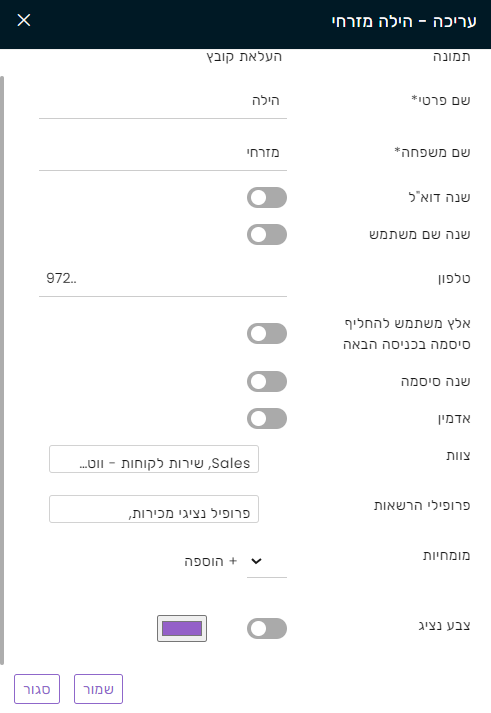491x713 pixels.
Task: Click the phone field showing 972
Action: [163, 278]
